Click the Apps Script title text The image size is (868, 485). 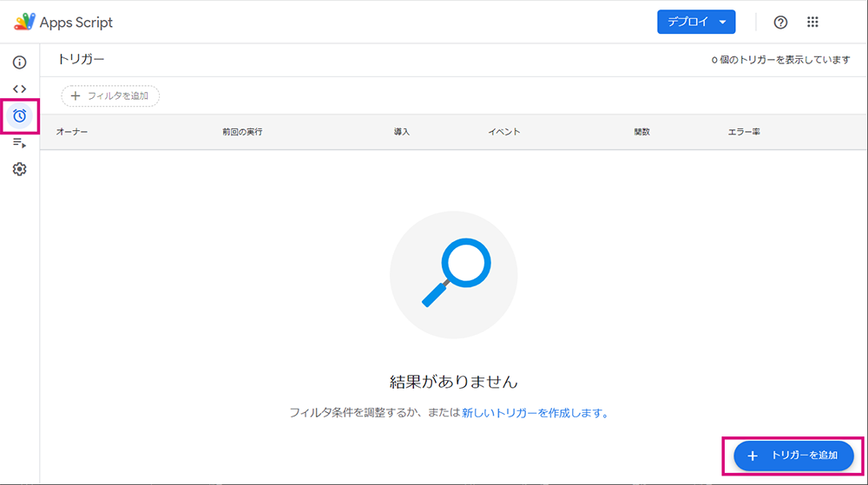76,23
